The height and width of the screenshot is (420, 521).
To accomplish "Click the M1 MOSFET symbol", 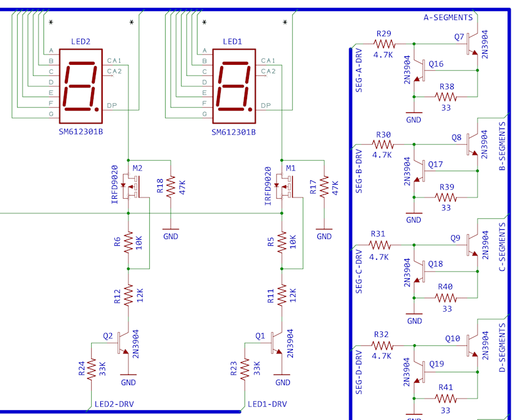I will point(285,186).
